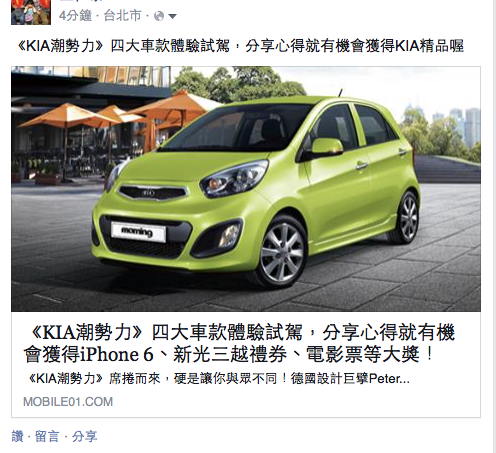Click the 席捲而來 description snippet

pyautogui.click(x=219, y=379)
